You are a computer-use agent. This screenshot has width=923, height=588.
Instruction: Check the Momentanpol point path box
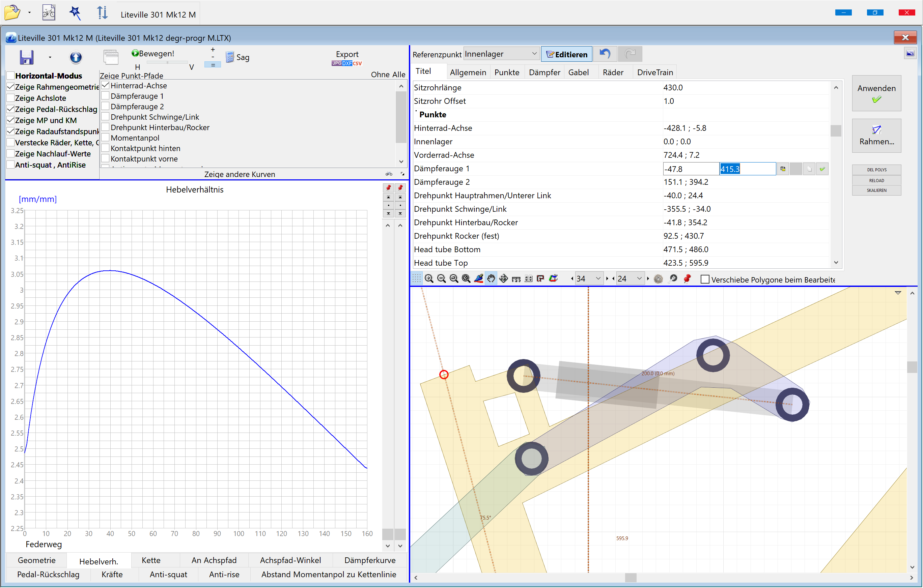(x=105, y=138)
